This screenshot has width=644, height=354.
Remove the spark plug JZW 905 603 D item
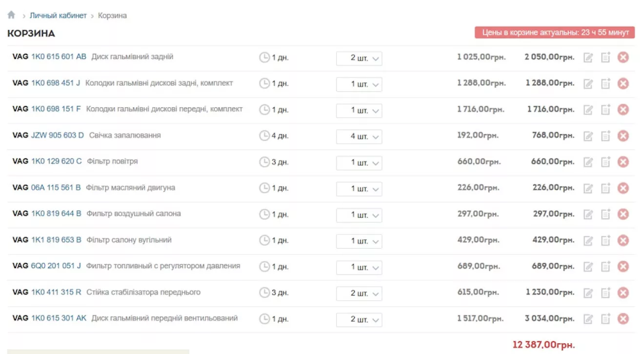(623, 136)
